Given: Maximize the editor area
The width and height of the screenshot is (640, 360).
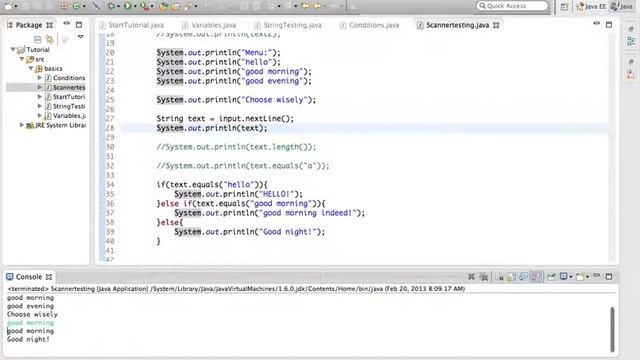Looking at the screenshot, I should 609,25.
